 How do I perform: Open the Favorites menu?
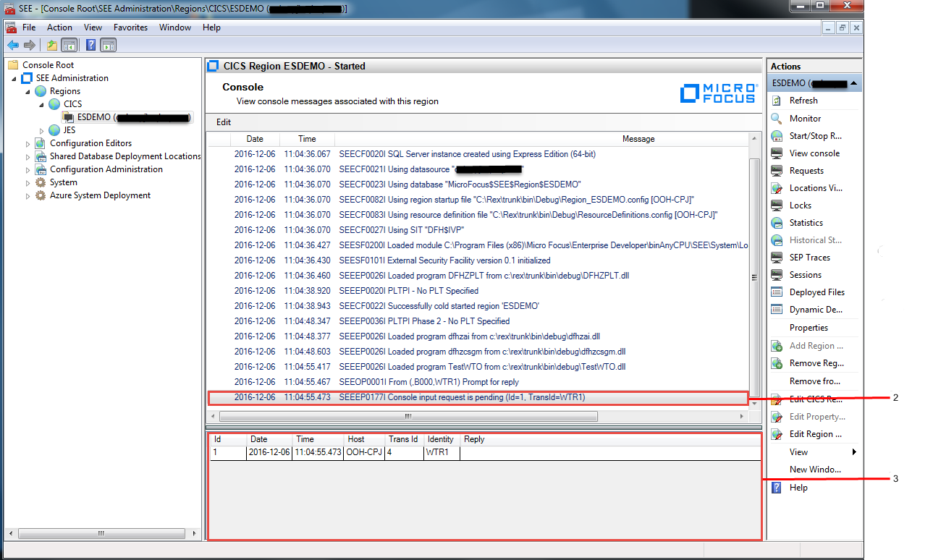pyautogui.click(x=130, y=27)
